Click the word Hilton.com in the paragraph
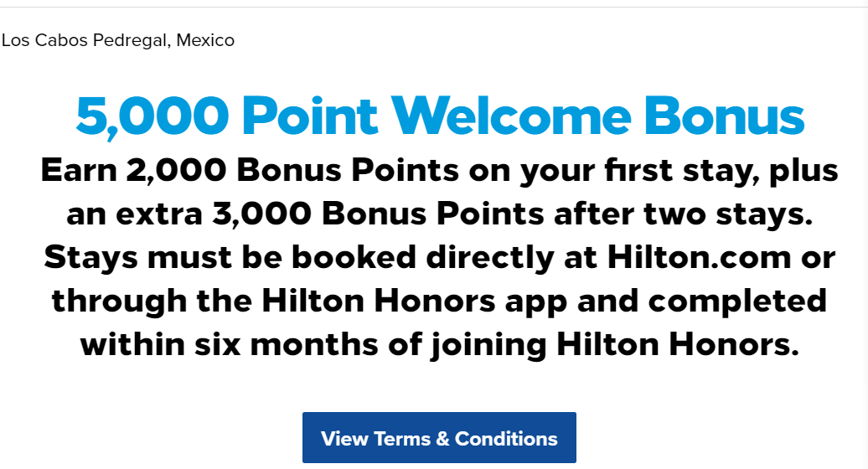868x469 pixels. coord(700,257)
